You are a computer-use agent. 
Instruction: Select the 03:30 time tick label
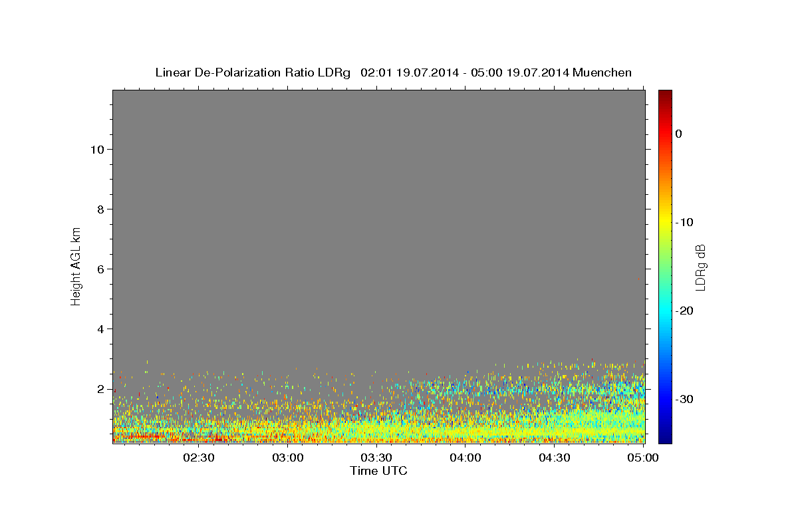click(x=376, y=458)
